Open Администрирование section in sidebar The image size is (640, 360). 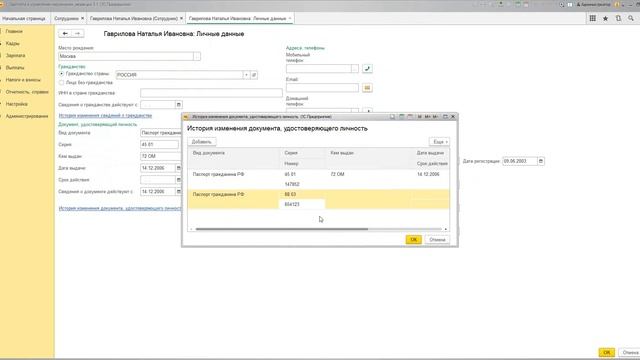point(27,116)
